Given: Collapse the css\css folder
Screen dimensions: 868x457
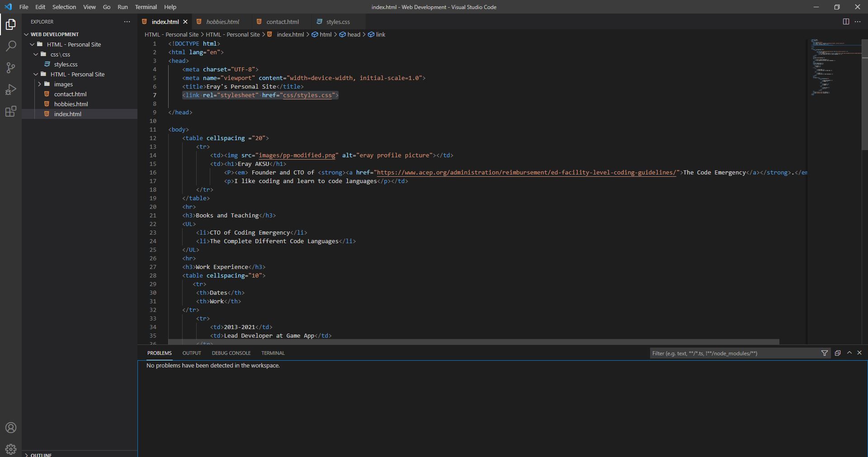Looking at the screenshot, I should click(36, 55).
